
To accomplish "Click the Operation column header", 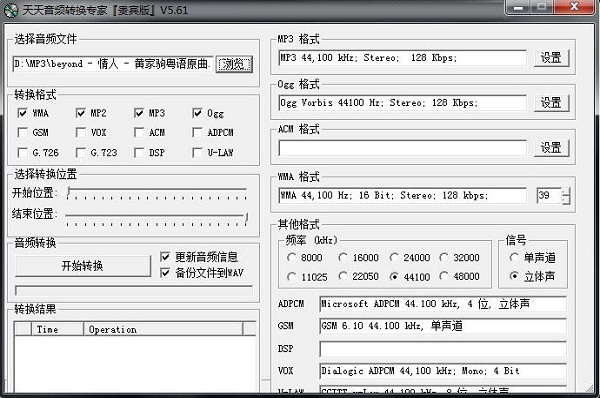I will coord(163,329).
